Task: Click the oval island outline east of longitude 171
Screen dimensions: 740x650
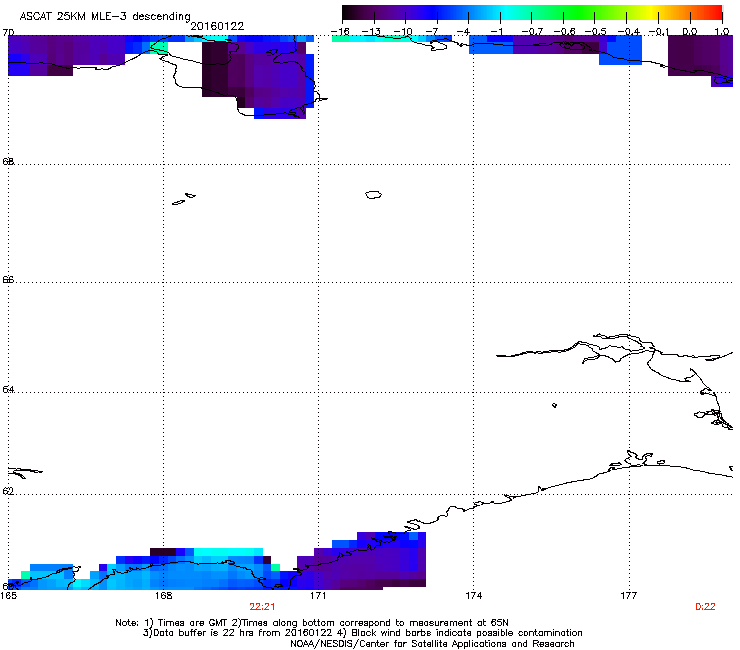Action: pos(373,194)
